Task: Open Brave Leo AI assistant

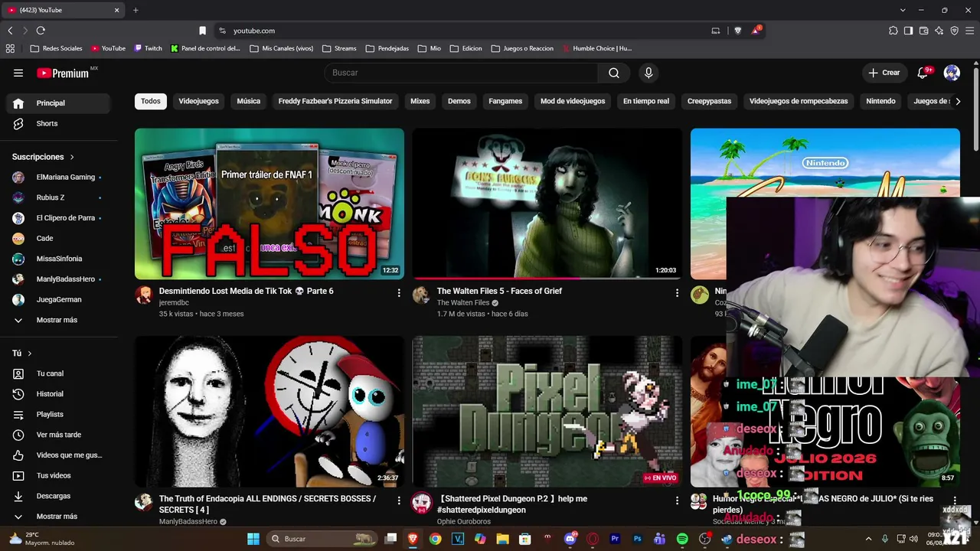Action: pyautogui.click(x=939, y=31)
